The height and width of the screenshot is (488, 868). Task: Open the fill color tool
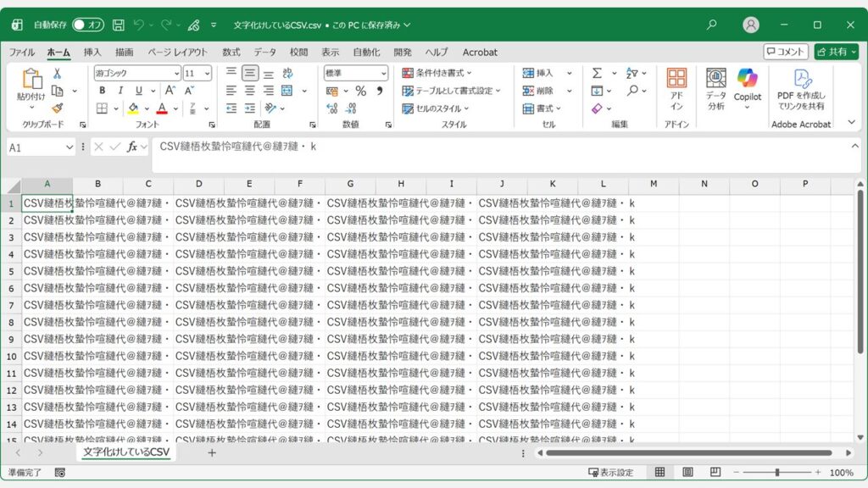point(131,108)
